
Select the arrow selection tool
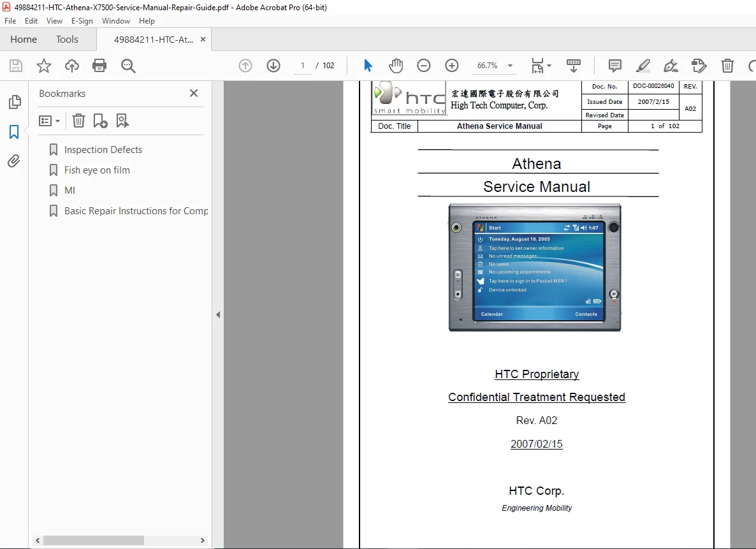click(x=368, y=66)
